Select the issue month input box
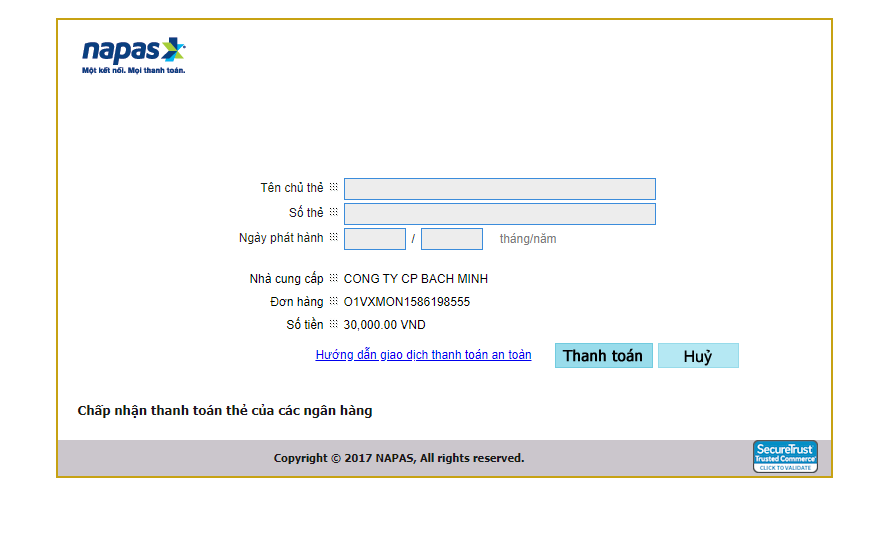Screen dimensions: 893x551 tap(375, 239)
